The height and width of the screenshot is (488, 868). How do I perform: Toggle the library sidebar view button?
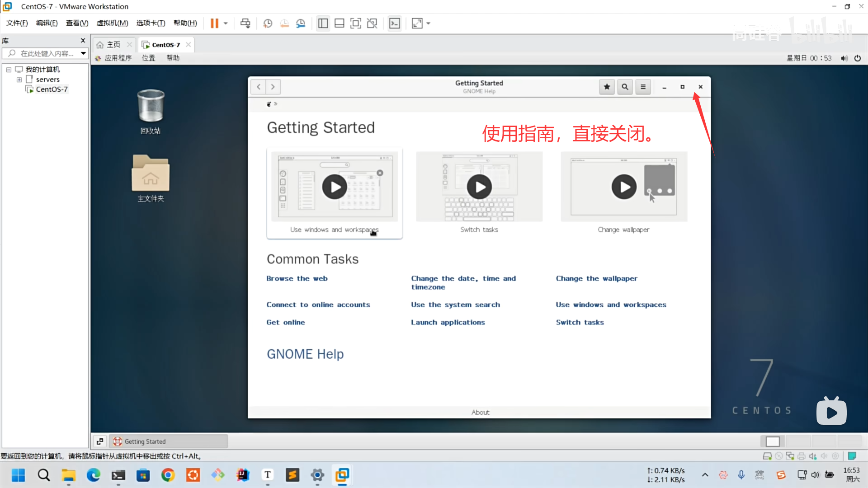click(x=323, y=23)
